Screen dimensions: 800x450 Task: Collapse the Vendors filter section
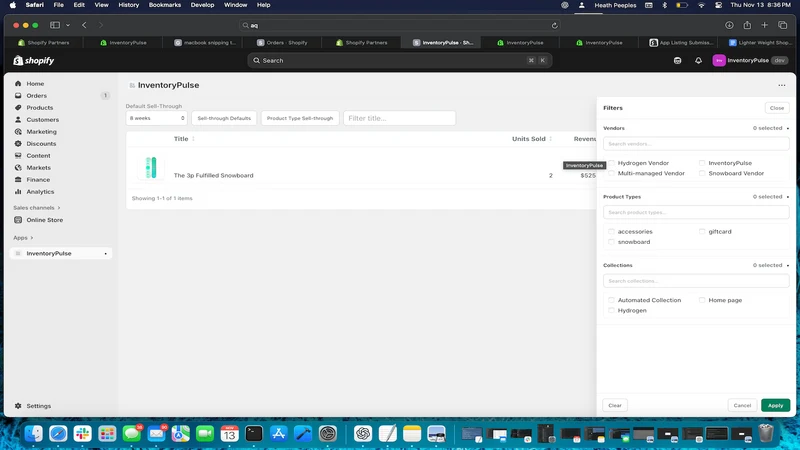pos(788,129)
